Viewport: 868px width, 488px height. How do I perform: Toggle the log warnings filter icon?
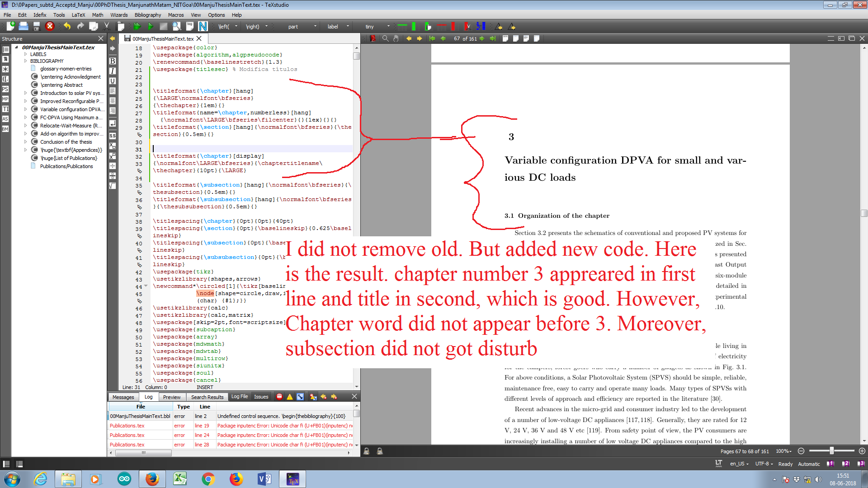click(x=290, y=397)
